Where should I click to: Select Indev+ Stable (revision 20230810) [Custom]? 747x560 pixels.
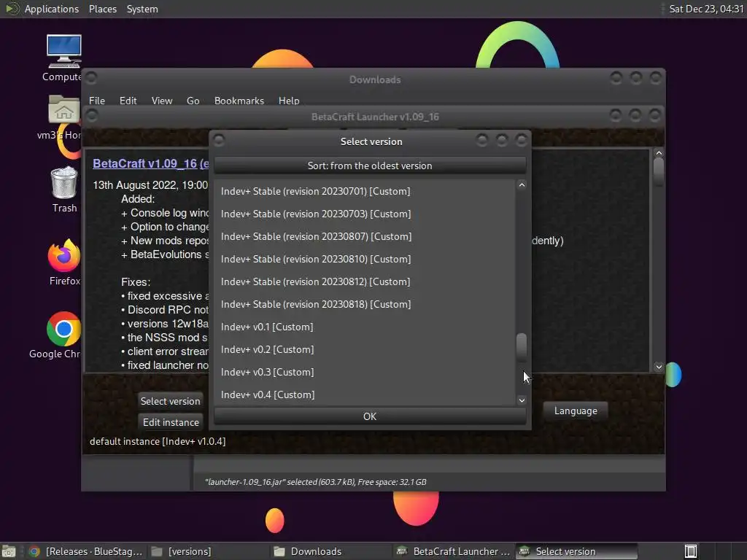point(365,259)
